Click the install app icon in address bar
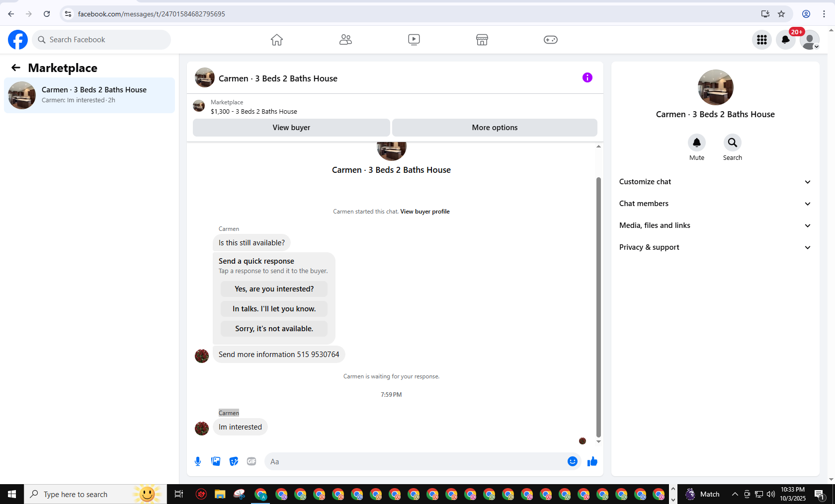Viewport: 835px width, 504px height. click(x=765, y=14)
